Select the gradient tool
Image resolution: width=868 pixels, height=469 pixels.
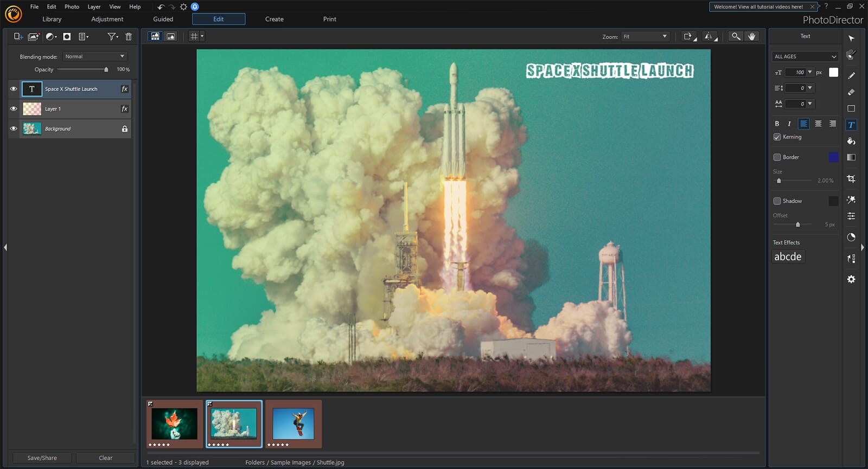click(x=851, y=157)
